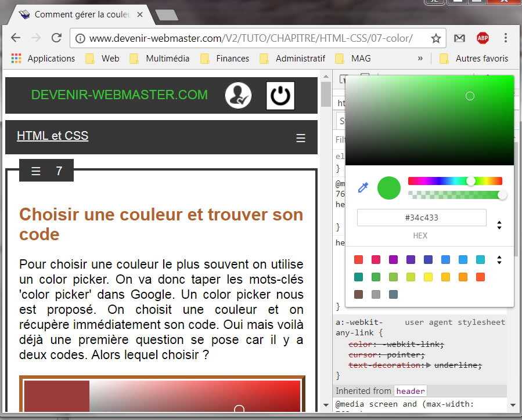Pick the indigo palette swatch
The width and height of the screenshot is (522, 420).
click(x=428, y=260)
